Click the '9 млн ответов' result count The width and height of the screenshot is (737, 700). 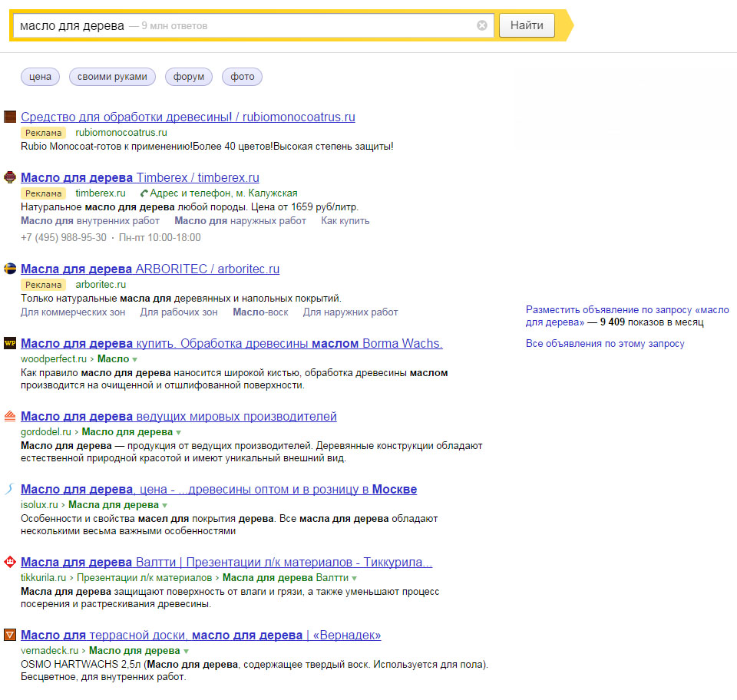coord(174,26)
